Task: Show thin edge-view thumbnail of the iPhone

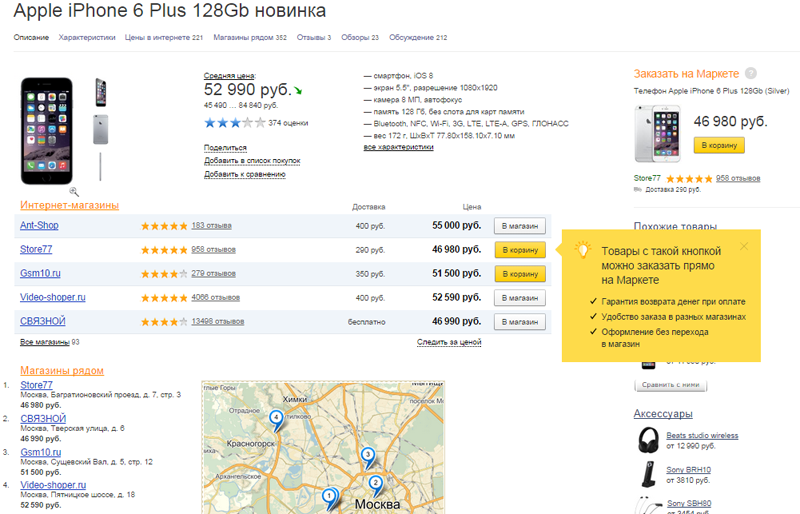Action: (100, 166)
